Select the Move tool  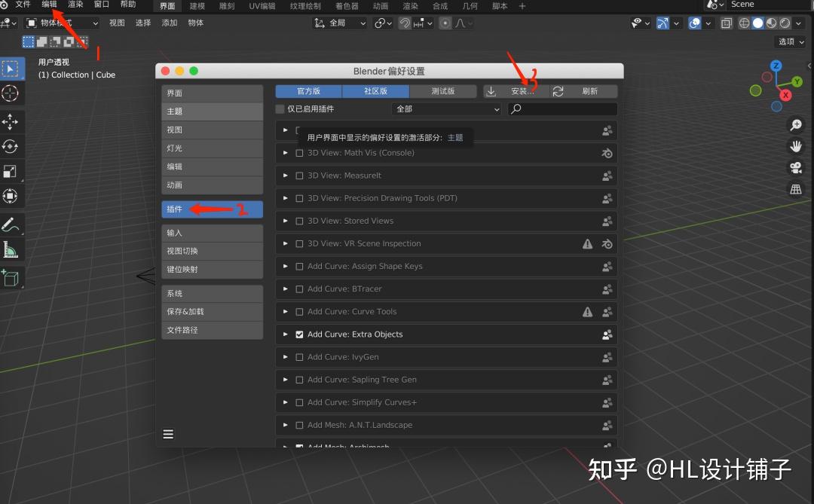coord(11,122)
